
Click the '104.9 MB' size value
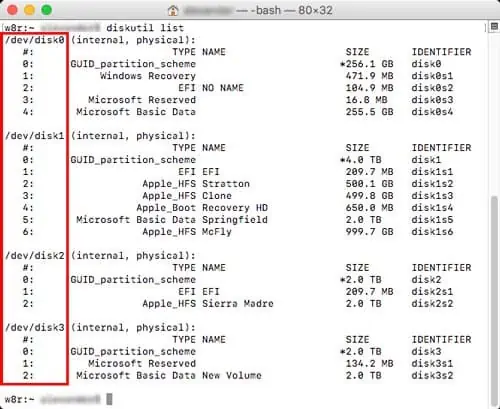tap(369, 88)
